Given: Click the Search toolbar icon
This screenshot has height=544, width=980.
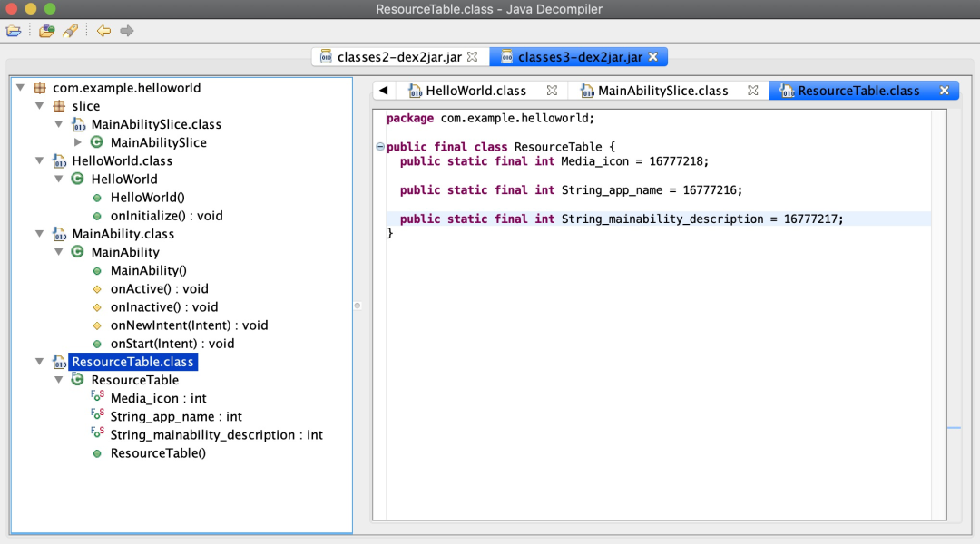Looking at the screenshot, I should [x=70, y=31].
